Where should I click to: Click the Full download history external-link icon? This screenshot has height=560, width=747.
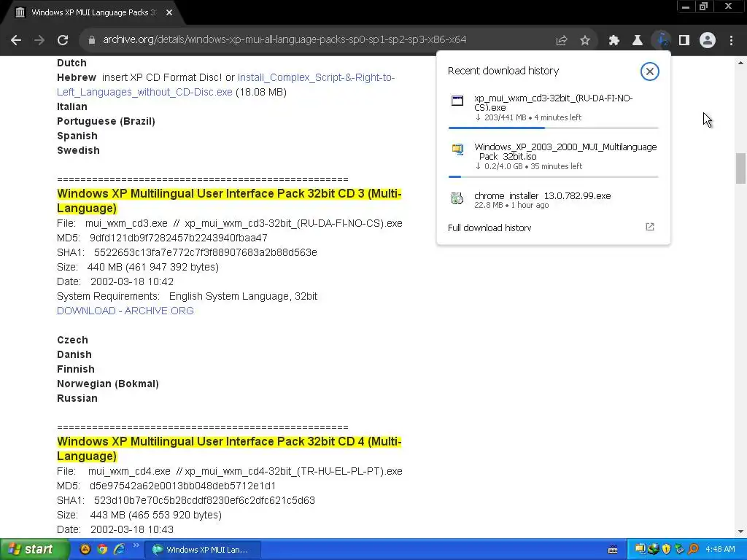coord(649,227)
